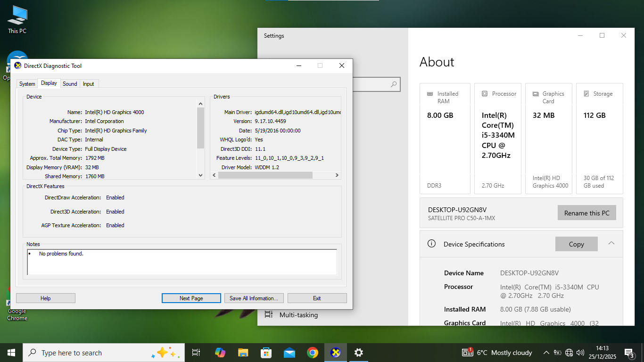
Task: Launch the Mail app from taskbar
Action: coord(289,353)
